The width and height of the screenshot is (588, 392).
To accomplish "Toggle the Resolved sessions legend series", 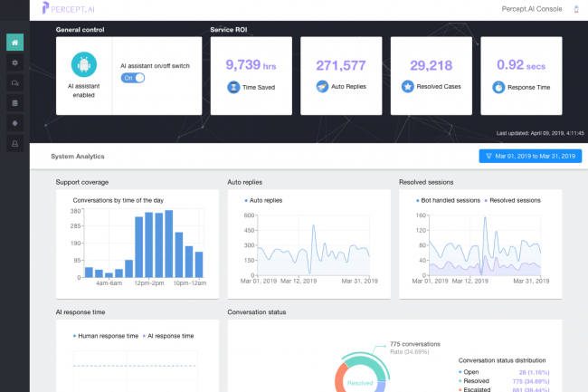I will (x=513, y=200).
